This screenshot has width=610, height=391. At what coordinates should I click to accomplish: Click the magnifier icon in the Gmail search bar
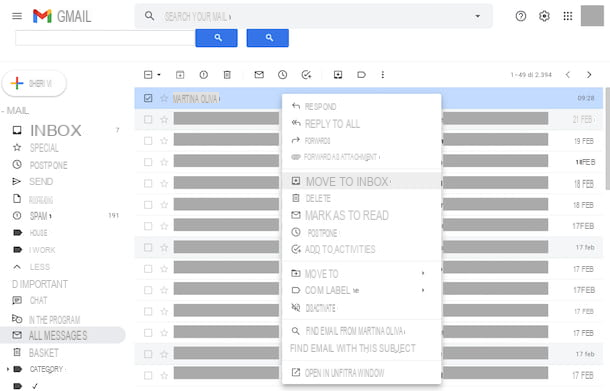point(149,16)
